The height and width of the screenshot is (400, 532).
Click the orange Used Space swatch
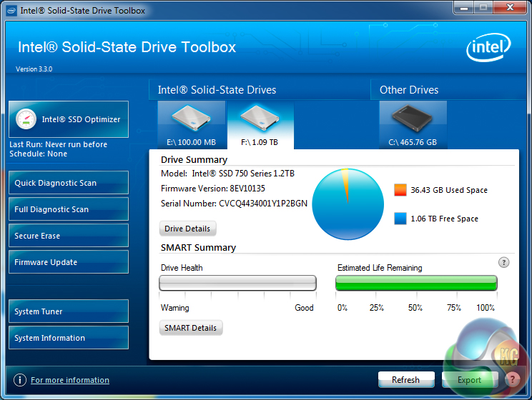(400, 190)
